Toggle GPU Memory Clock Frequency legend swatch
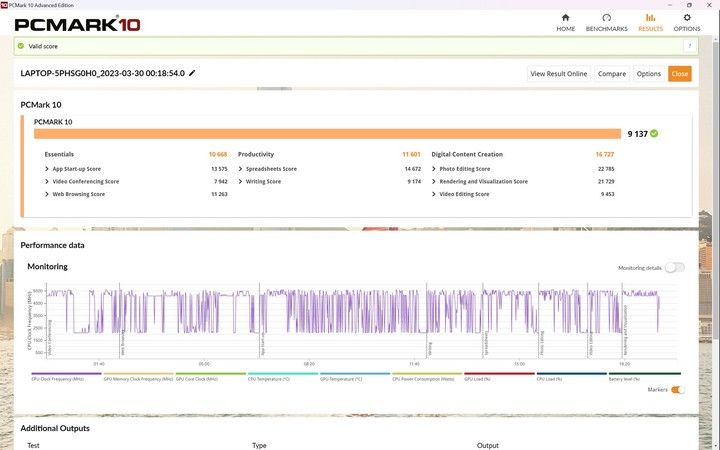Screen dimensions: 720x450 point(138,374)
